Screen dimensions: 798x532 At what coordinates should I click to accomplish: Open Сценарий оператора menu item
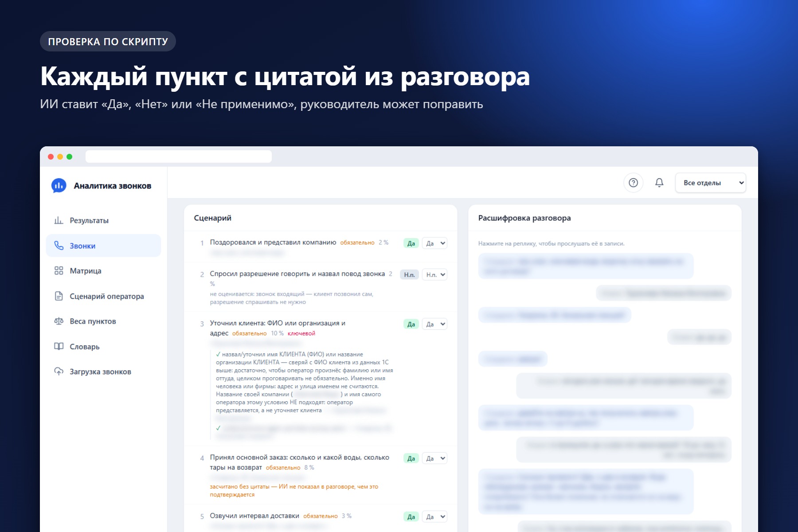(x=107, y=296)
